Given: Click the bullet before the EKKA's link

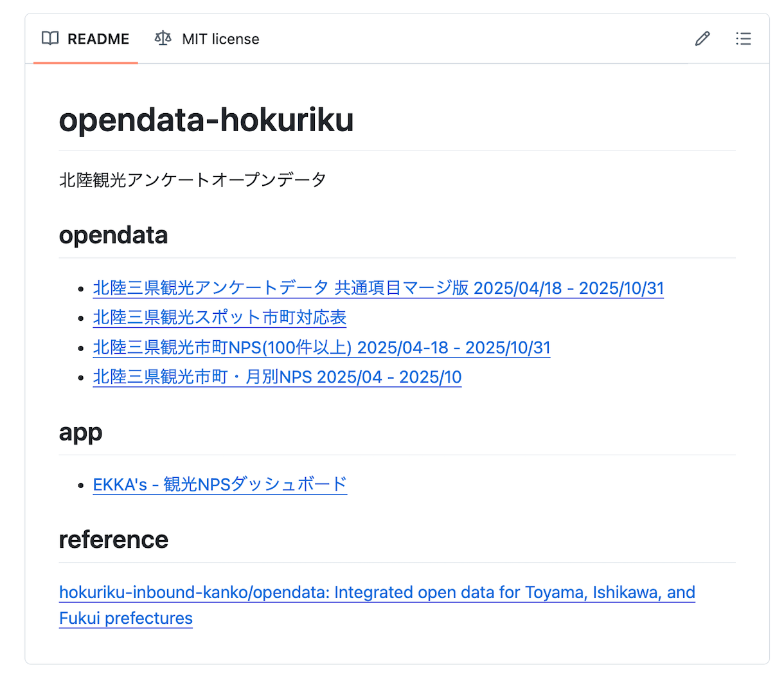Looking at the screenshot, I should coord(80,486).
